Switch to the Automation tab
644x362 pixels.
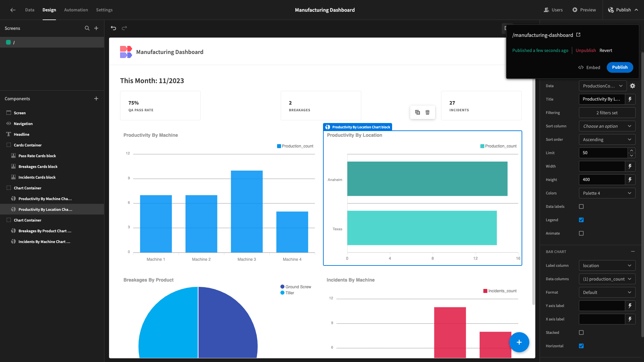[x=76, y=10]
